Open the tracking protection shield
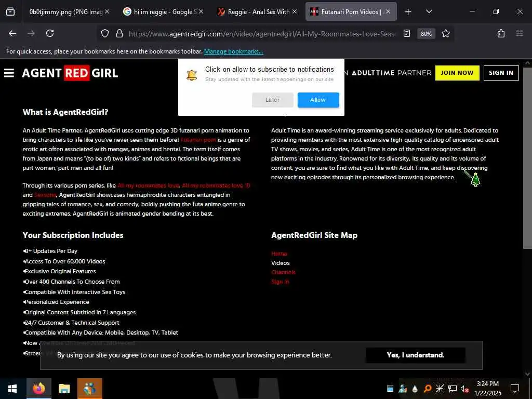Viewport: 532px width, 399px height. click(x=105, y=34)
